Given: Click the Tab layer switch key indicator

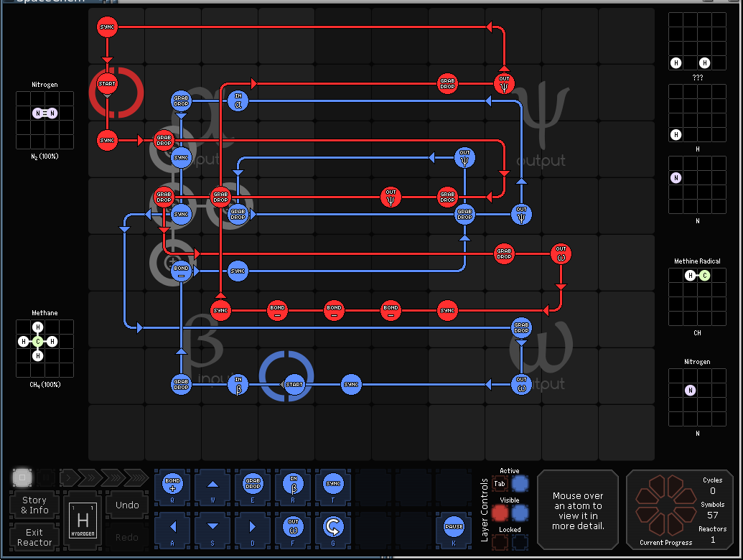Looking at the screenshot, I should (x=500, y=484).
